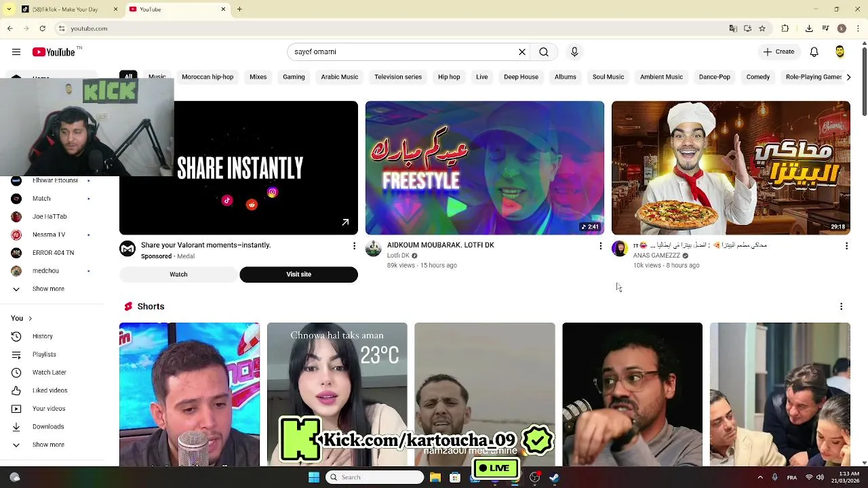Image resolution: width=868 pixels, height=488 pixels.
Task: Open ANAS GAMEZZZ channel avatar
Action: pyautogui.click(x=620, y=249)
